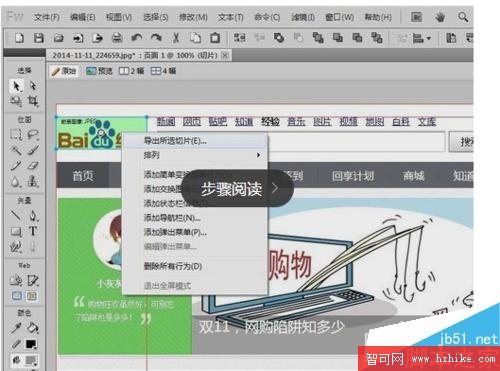The width and height of the screenshot is (500, 371).
Task: Select the Line tool
Action: [x=16, y=215]
